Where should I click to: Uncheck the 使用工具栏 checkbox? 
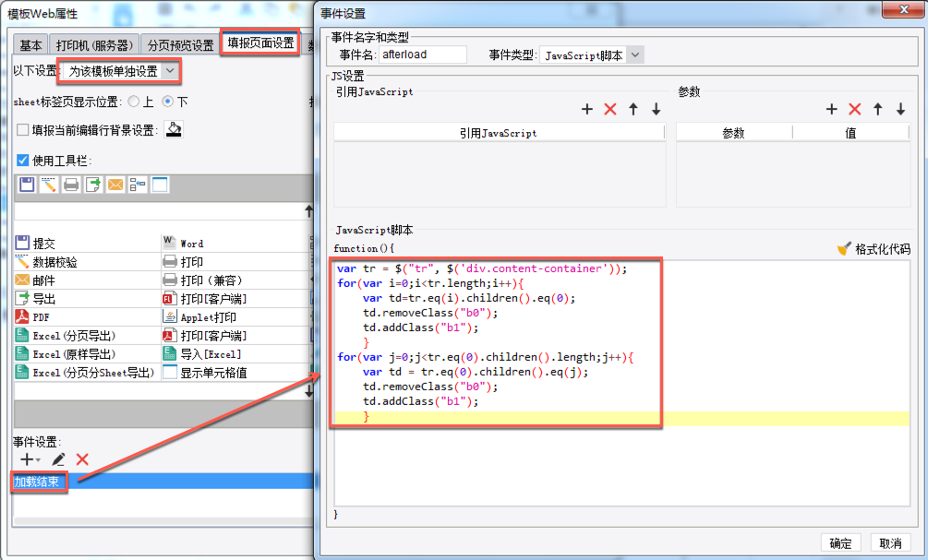22,161
